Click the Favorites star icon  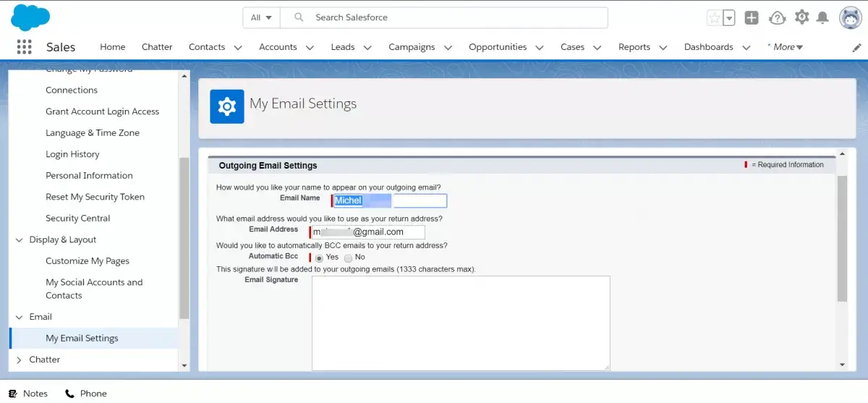(x=714, y=17)
